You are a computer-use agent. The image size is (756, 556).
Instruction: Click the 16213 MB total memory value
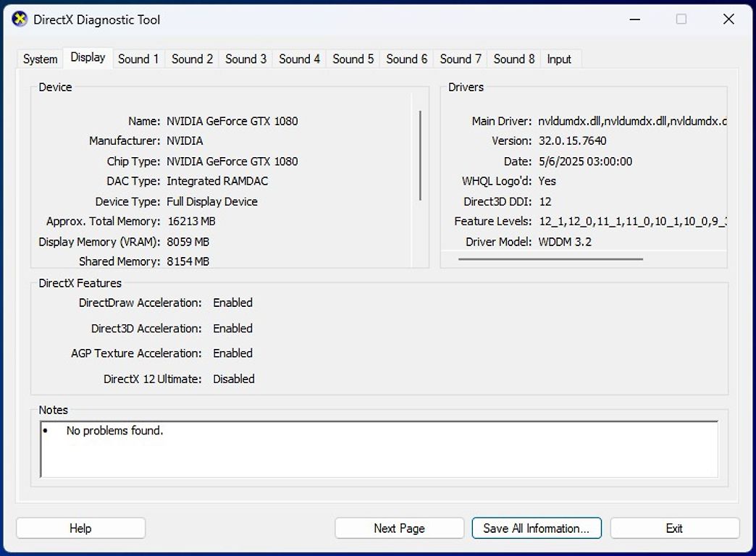191,222
